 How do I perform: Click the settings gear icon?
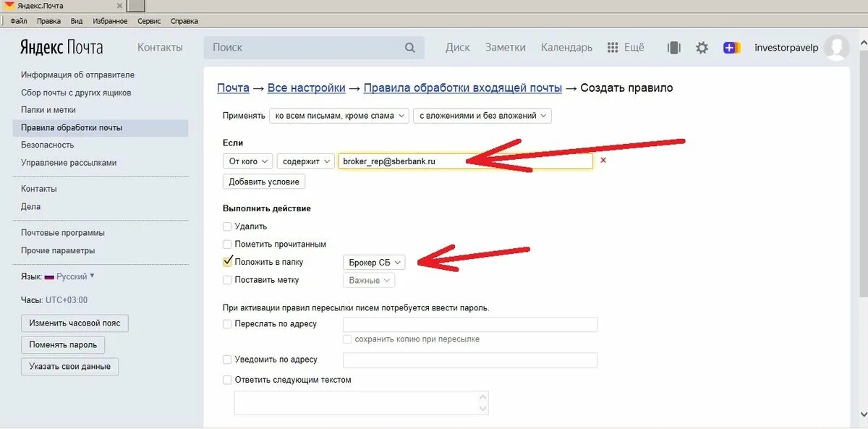coord(702,48)
